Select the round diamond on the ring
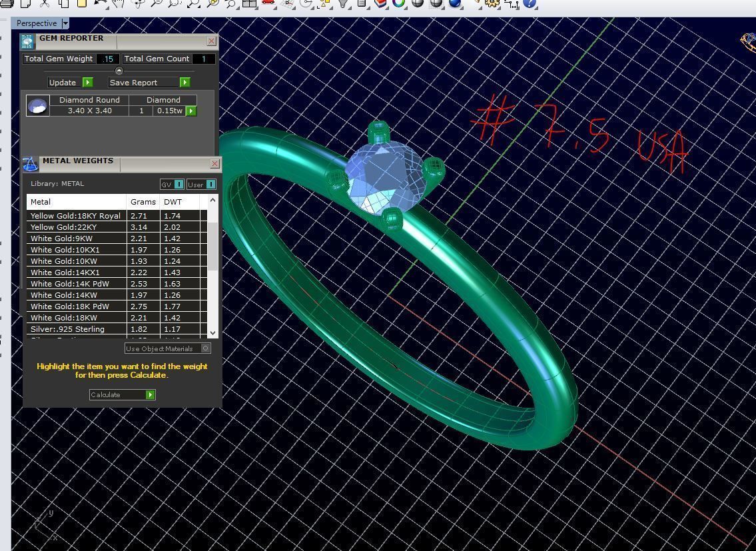The height and width of the screenshot is (551, 756). click(385, 177)
